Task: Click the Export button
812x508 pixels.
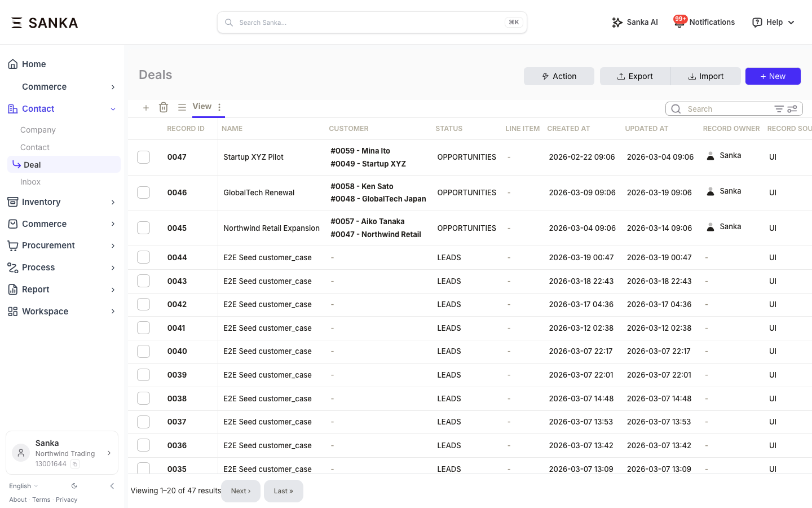Action: click(x=635, y=76)
